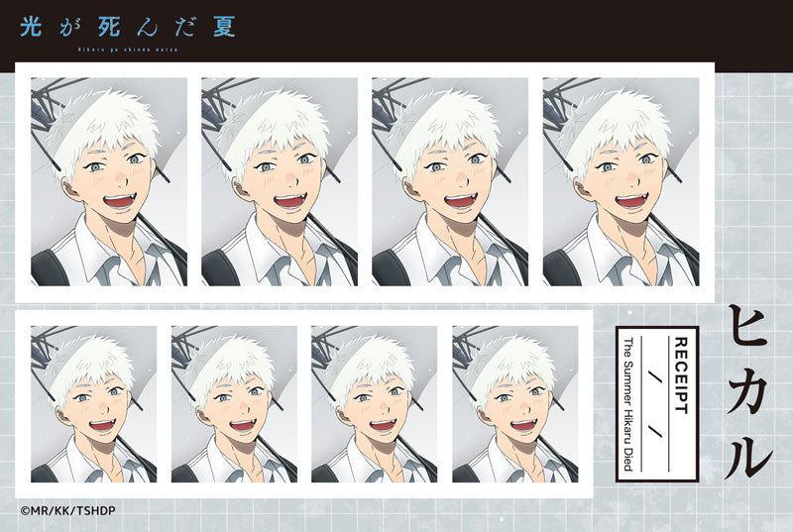This screenshot has width=793, height=532.
Task: Select the fourth photo in the top row
Action: pyautogui.click(x=621, y=181)
